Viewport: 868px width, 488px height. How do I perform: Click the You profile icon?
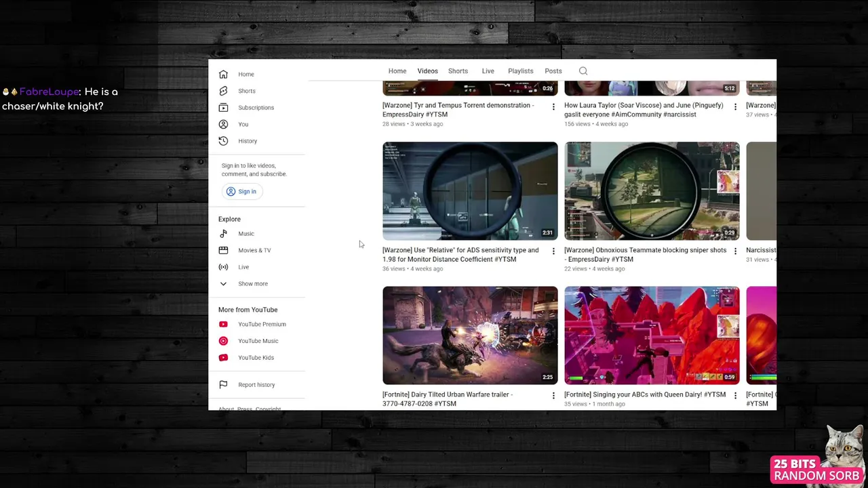coord(223,124)
